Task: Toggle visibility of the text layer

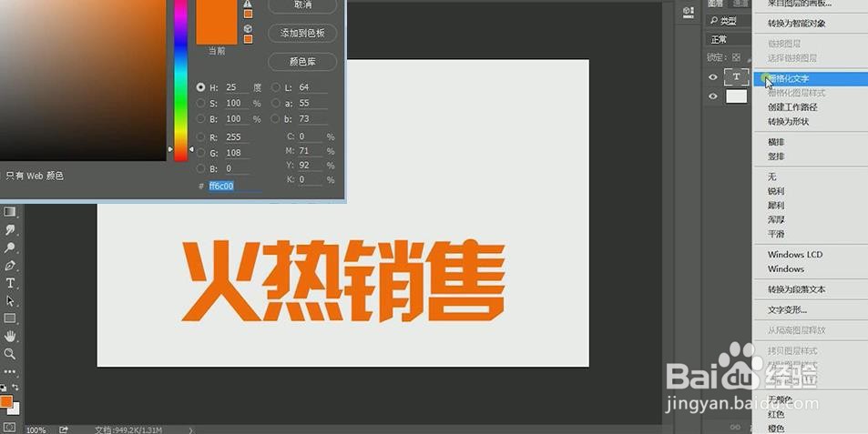Action: [x=713, y=77]
